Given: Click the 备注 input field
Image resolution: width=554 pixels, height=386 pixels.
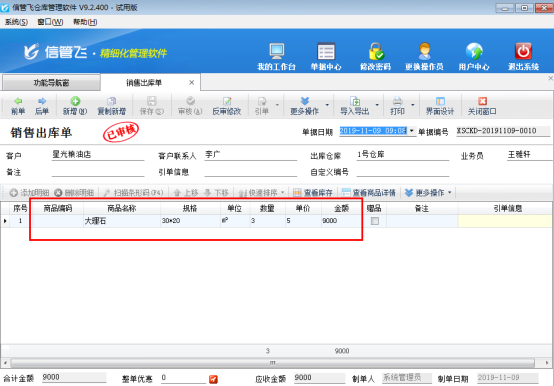Looking at the screenshot, I should [x=98, y=172].
